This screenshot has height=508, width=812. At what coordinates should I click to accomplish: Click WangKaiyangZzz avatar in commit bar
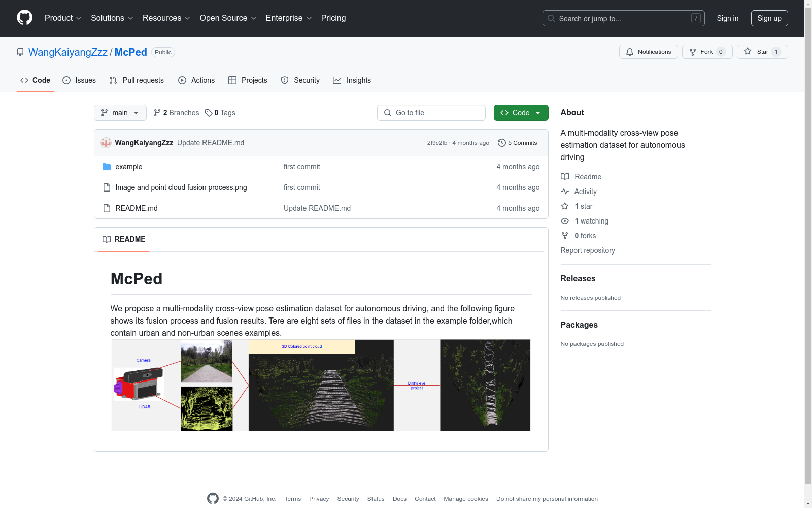click(x=106, y=143)
